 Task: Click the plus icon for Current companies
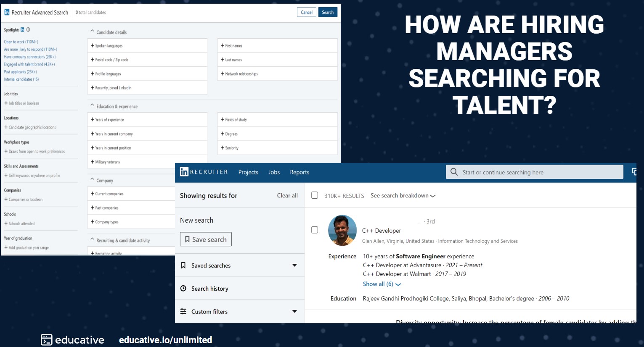(x=93, y=194)
